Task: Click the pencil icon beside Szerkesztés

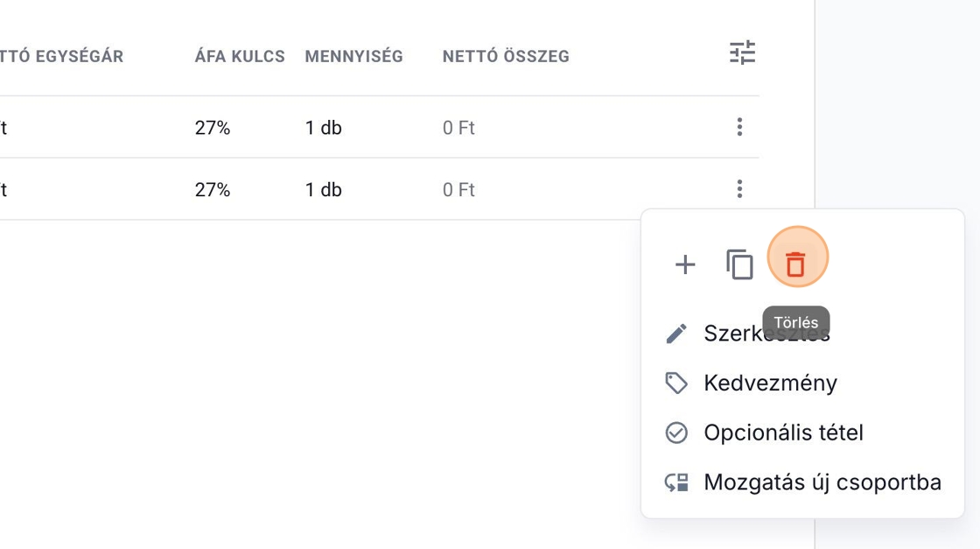Action: [x=676, y=334]
